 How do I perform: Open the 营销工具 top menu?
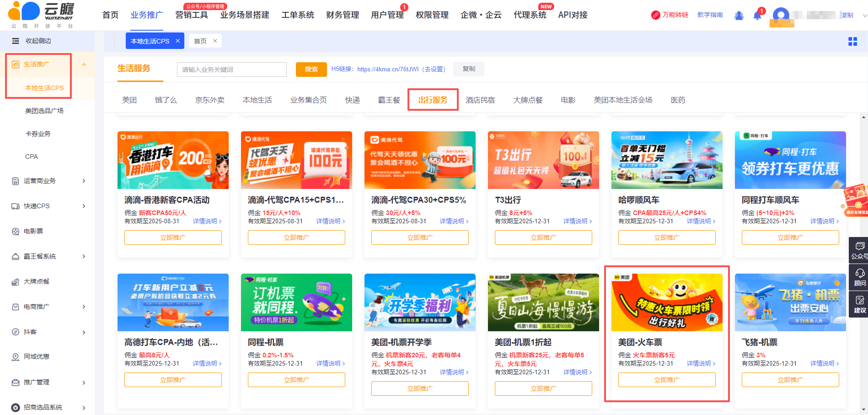pos(192,15)
